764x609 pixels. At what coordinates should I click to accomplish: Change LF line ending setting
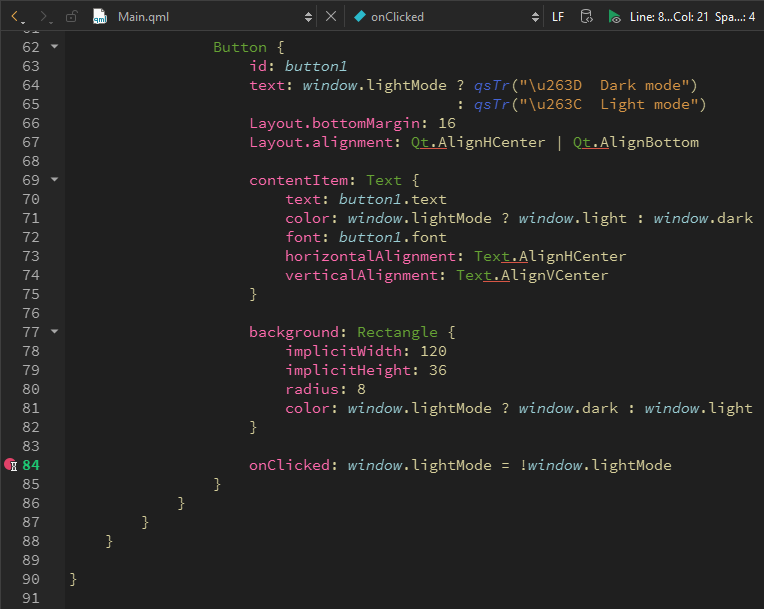click(x=558, y=17)
